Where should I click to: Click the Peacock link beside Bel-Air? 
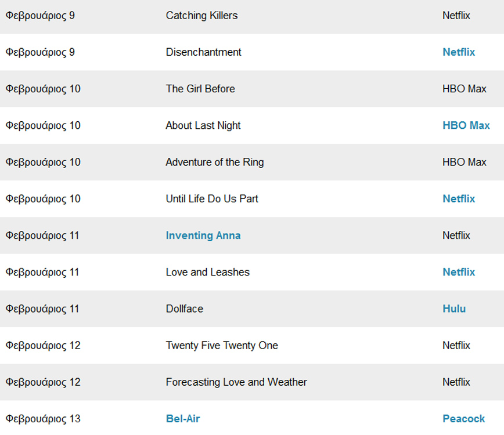pos(463,419)
